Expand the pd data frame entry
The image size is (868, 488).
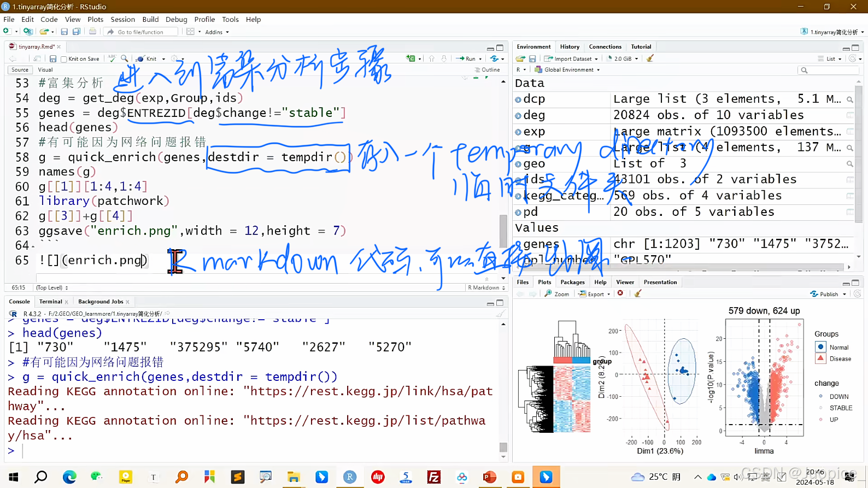[x=518, y=212]
